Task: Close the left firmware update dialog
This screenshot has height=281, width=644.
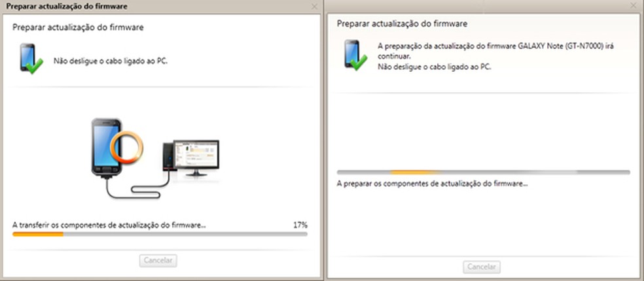Action: coord(315,6)
